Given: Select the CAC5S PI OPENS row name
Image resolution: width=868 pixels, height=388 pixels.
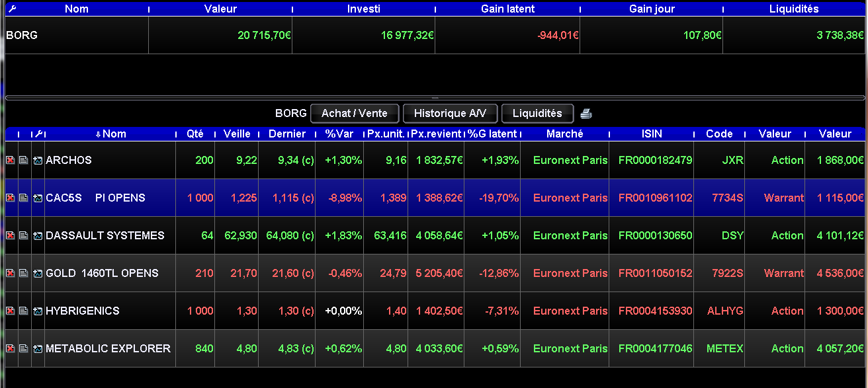Looking at the screenshot, I should (95, 198).
